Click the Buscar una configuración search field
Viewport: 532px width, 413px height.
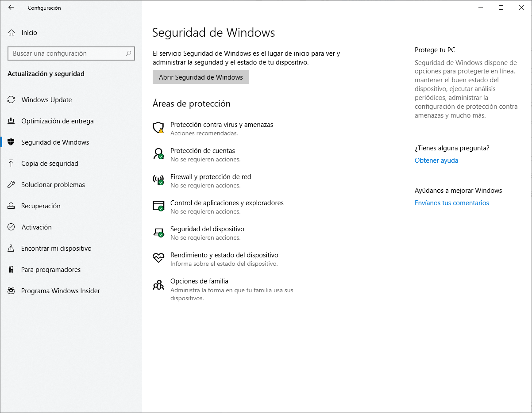click(x=71, y=54)
